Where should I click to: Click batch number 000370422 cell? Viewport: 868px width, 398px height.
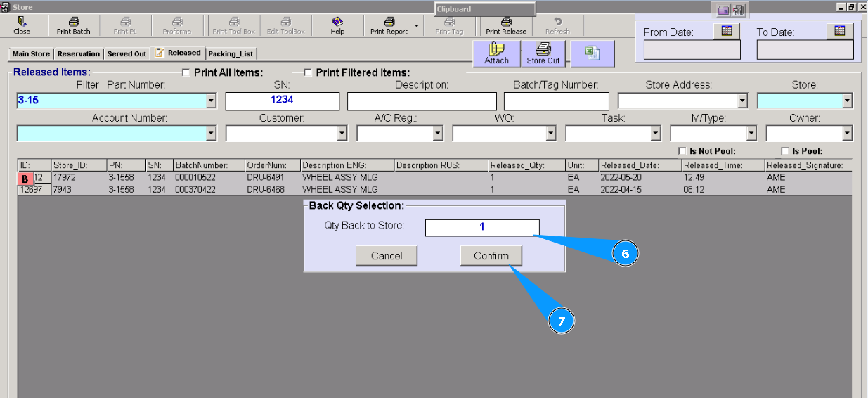tap(209, 190)
